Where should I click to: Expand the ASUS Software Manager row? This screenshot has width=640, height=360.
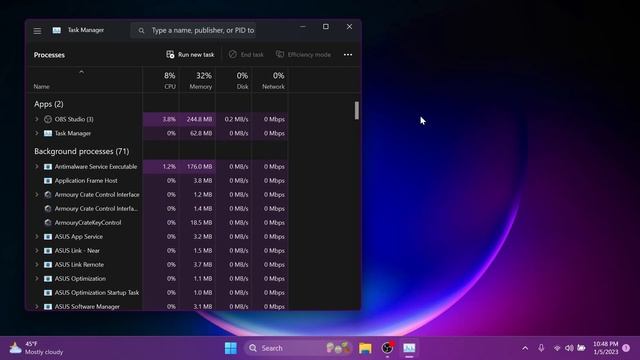pos(37,306)
